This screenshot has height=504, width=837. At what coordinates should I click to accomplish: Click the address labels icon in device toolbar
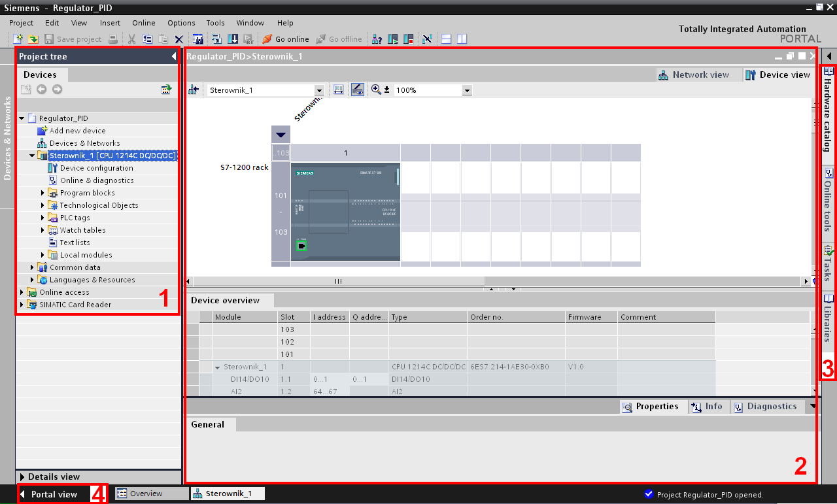(x=338, y=90)
